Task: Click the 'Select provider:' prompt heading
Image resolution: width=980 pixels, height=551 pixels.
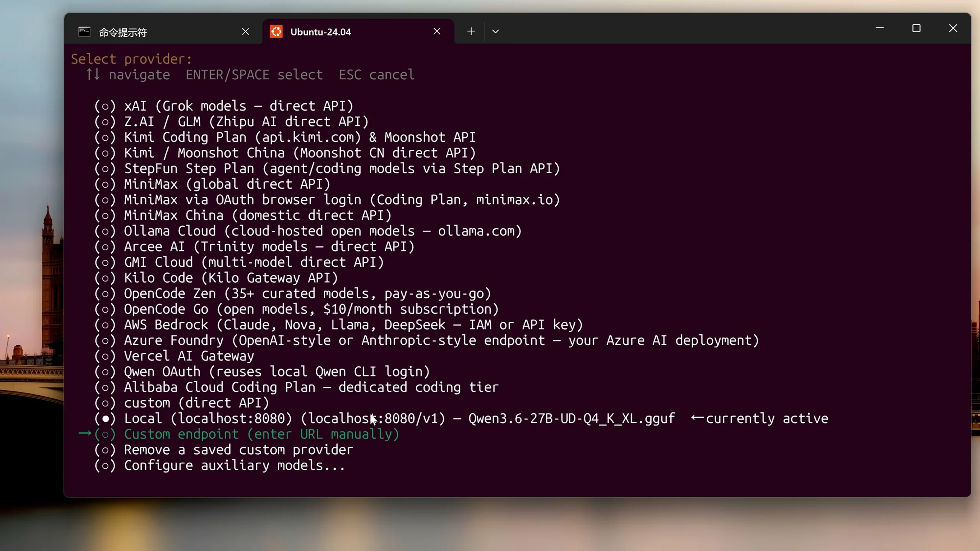Action: [131, 59]
